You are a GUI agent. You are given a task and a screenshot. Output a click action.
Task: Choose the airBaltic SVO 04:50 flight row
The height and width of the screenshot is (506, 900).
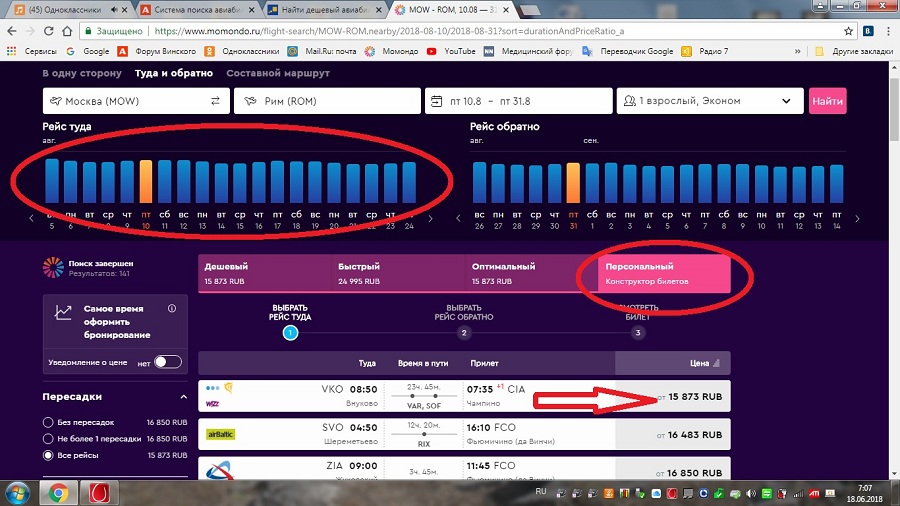click(464, 434)
